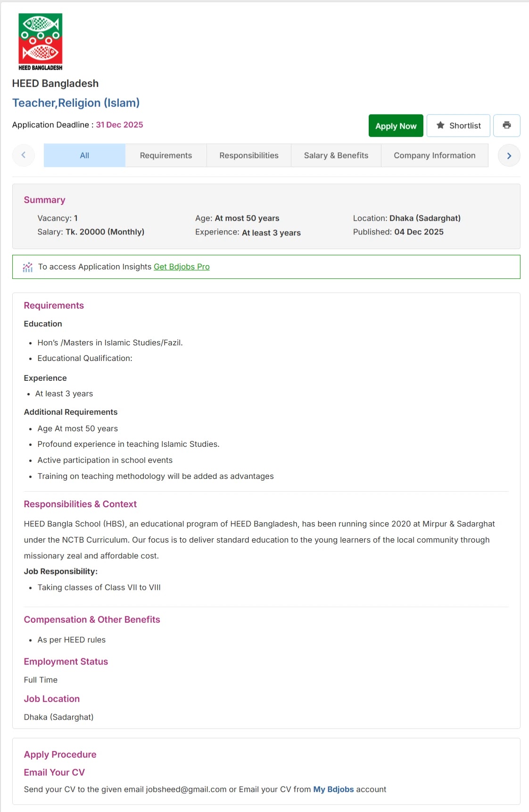Image resolution: width=529 pixels, height=812 pixels.
Task: Add job to Shortlist
Action: tap(458, 126)
